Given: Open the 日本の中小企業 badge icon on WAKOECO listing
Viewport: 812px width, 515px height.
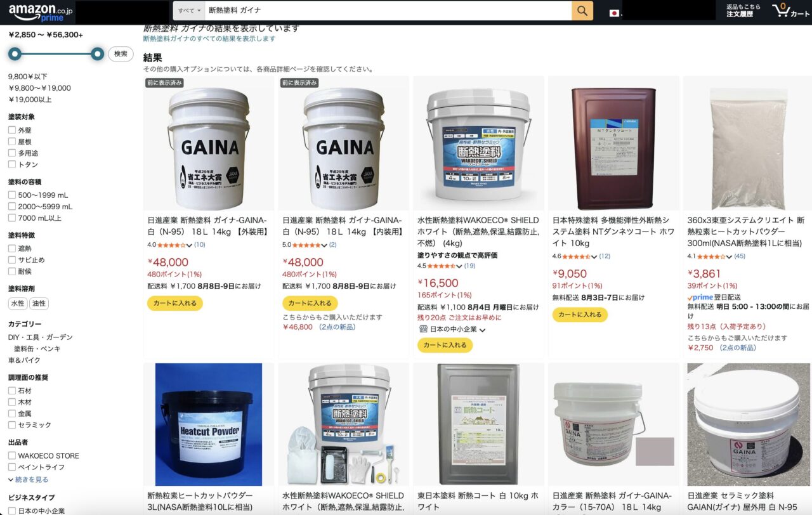Looking at the screenshot, I should coord(424,329).
